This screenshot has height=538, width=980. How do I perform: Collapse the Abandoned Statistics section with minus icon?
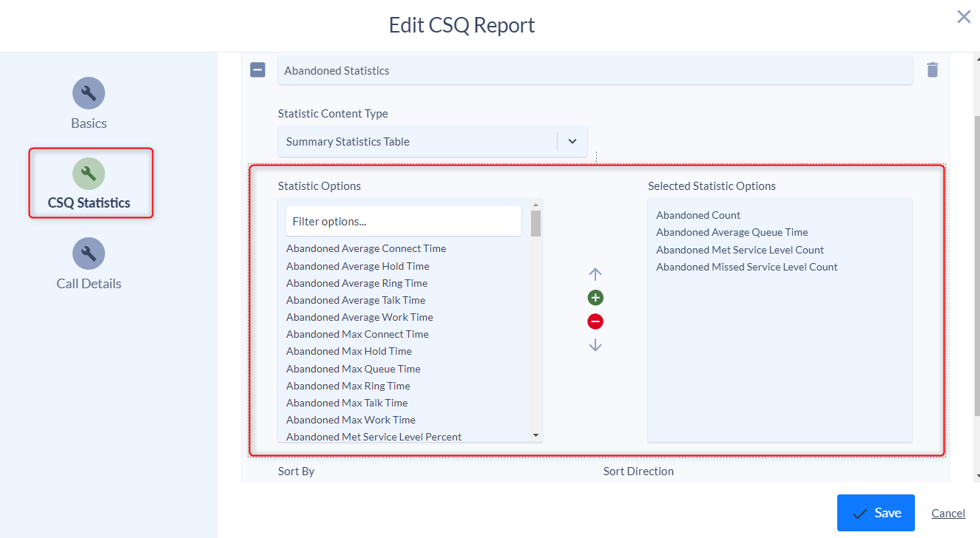click(257, 69)
